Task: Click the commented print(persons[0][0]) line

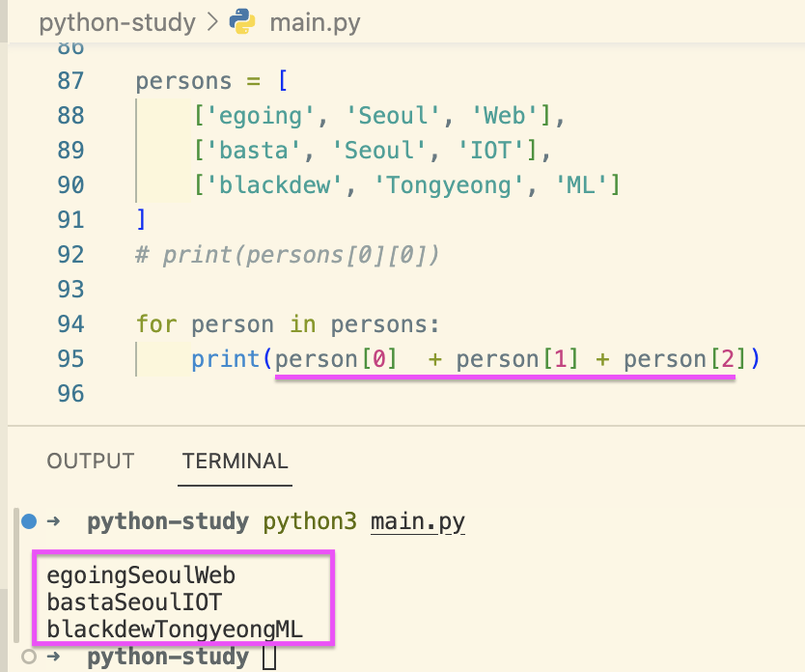Action: [288, 255]
